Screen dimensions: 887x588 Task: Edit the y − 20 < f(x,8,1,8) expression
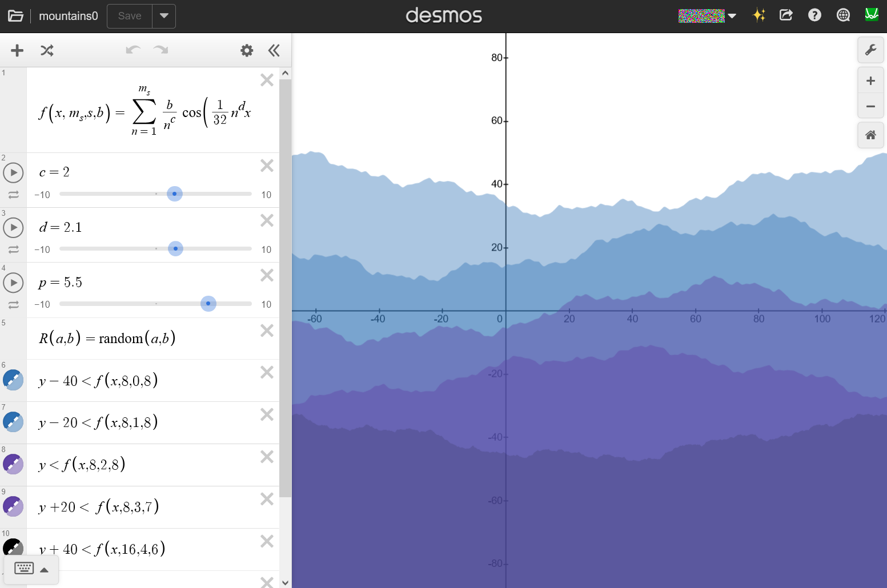point(98,422)
